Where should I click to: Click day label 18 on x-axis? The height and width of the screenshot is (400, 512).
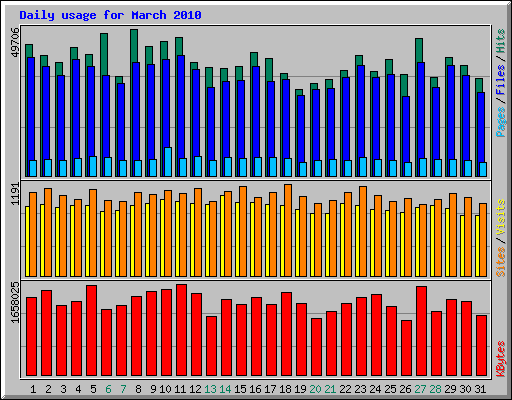tap(285, 389)
